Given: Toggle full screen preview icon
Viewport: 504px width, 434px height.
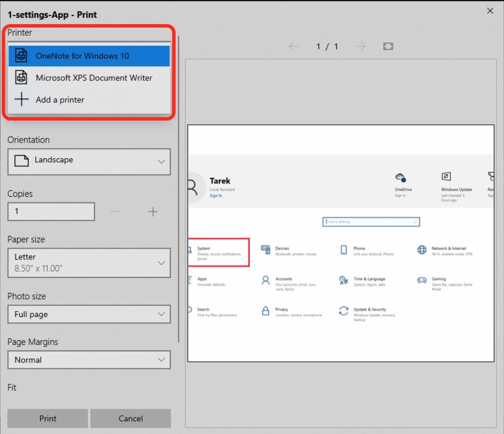Looking at the screenshot, I should point(388,46).
